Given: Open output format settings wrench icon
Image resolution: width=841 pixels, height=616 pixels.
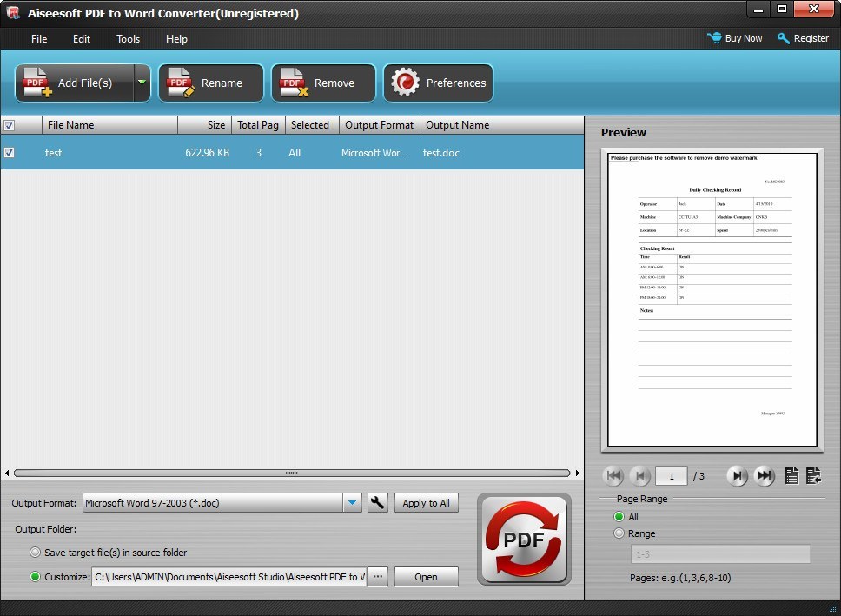Looking at the screenshot, I should point(377,502).
